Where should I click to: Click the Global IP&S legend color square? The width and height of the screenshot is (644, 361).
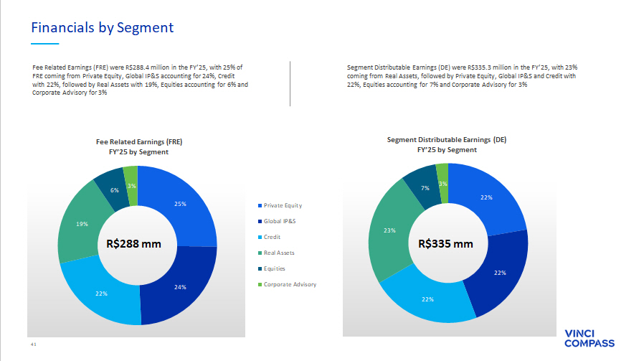[x=259, y=221]
